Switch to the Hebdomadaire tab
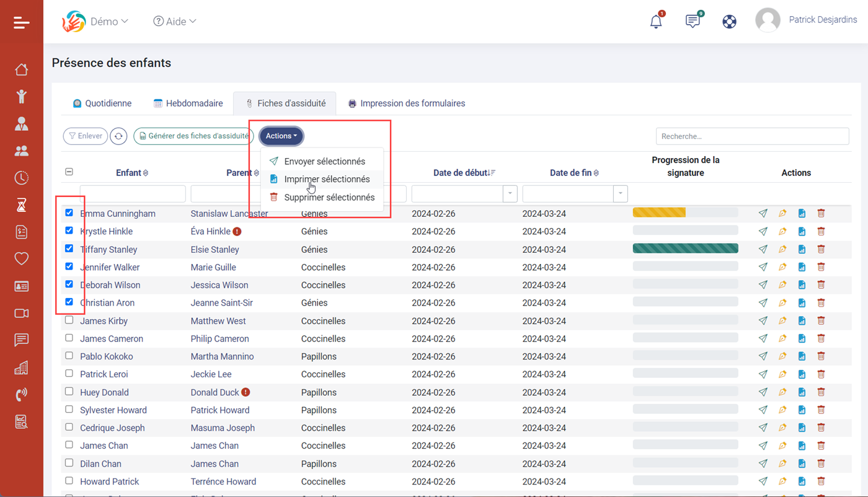 188,103
